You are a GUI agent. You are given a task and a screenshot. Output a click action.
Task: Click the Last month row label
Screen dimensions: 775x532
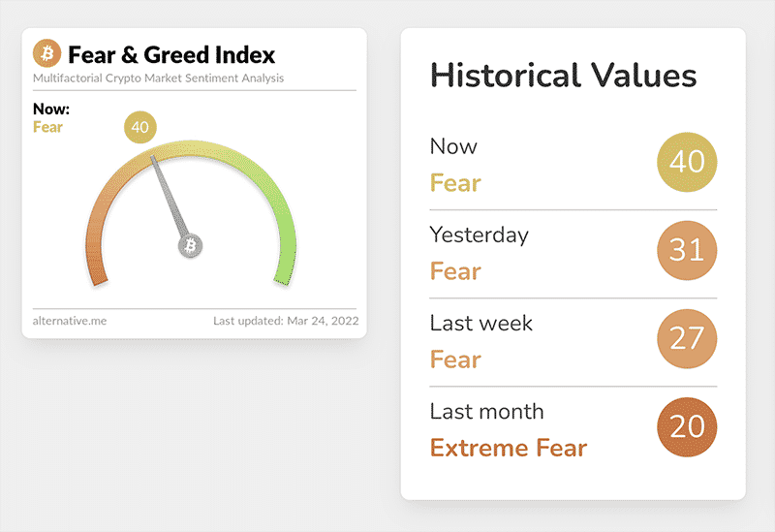click(487, 412)
